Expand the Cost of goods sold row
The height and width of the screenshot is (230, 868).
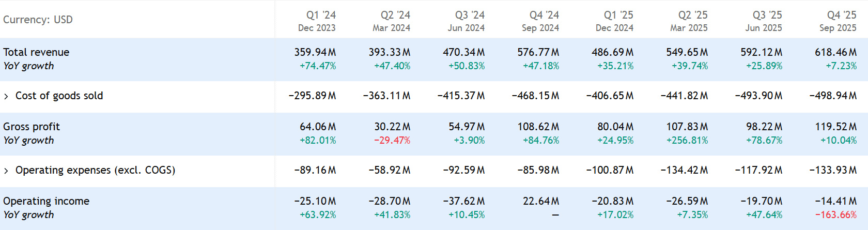coord(6,96)
